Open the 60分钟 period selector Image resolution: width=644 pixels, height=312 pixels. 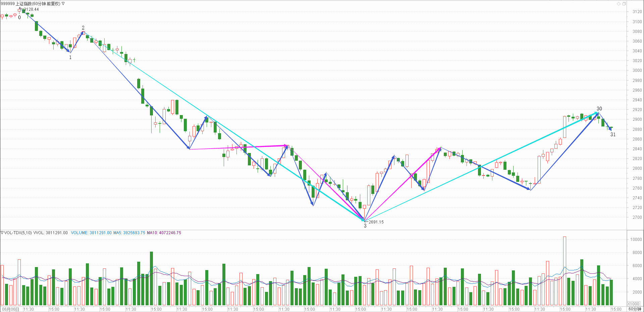(635, 309)
